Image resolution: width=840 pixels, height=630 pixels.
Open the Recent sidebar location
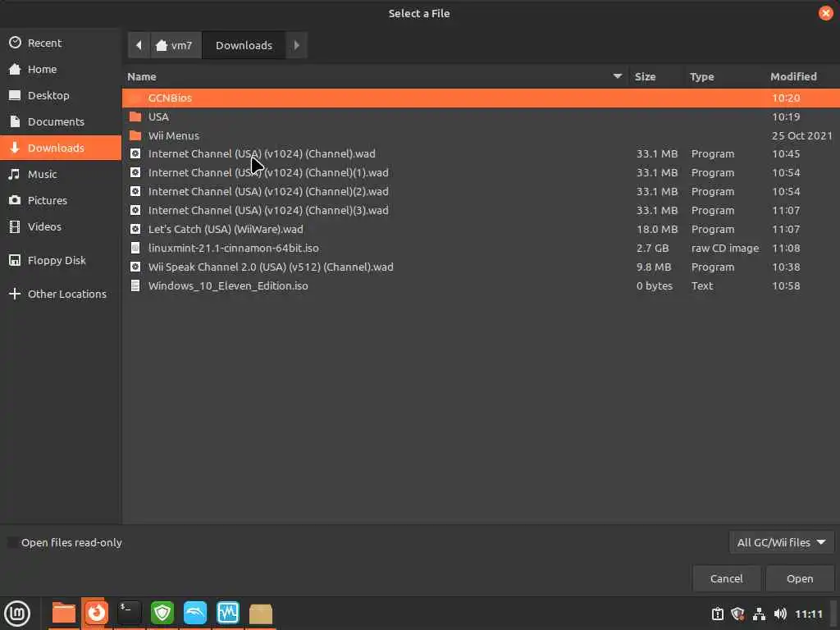(61, 43)
